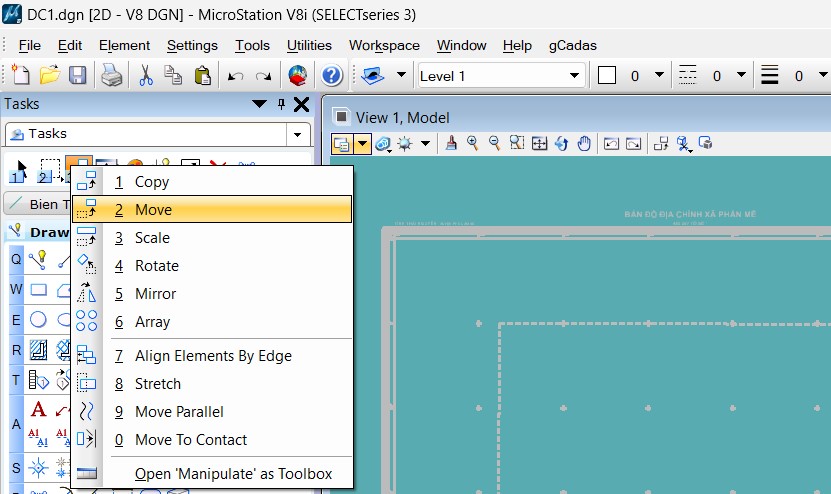831x494 pixels.
Task: Select the Place Text tool (red A)
Action: [38, 409]
